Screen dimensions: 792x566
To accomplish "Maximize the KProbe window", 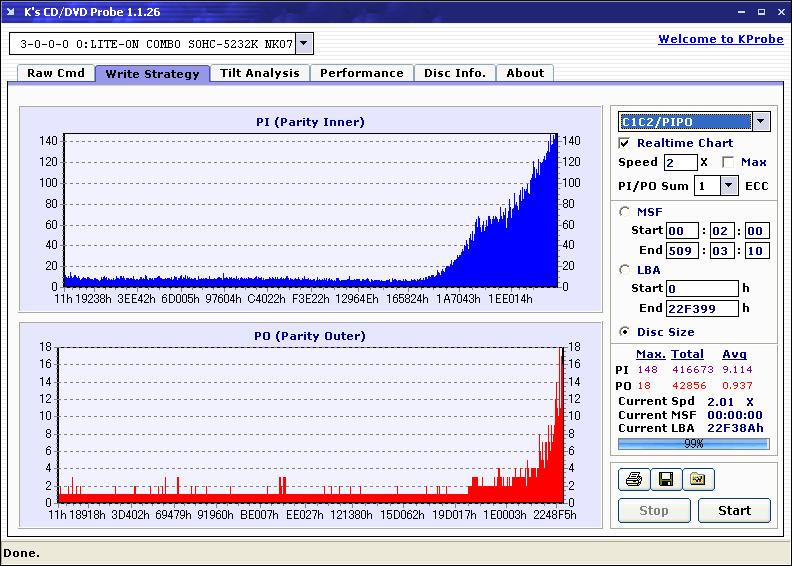I will (761, 12).
